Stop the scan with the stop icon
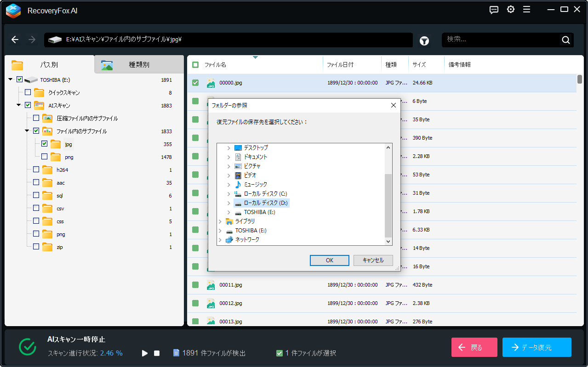588x367 pixels. coord(157,353)
